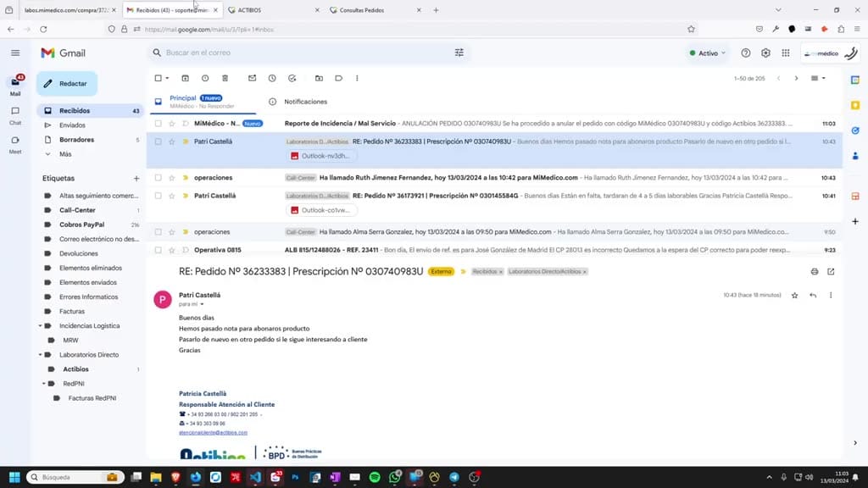Check the MiMédico email checkbox

[159, 124]
